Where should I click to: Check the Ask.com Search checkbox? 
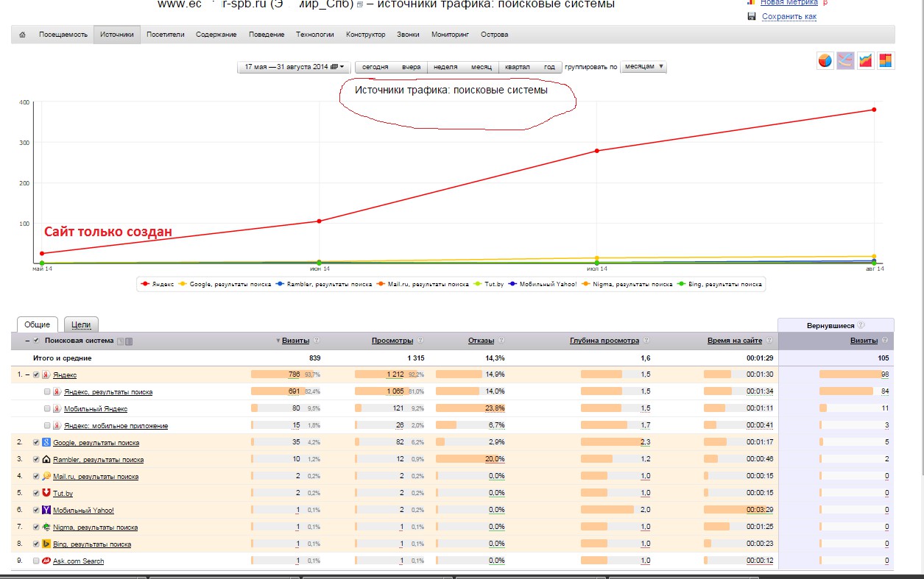tap(36, 561)
